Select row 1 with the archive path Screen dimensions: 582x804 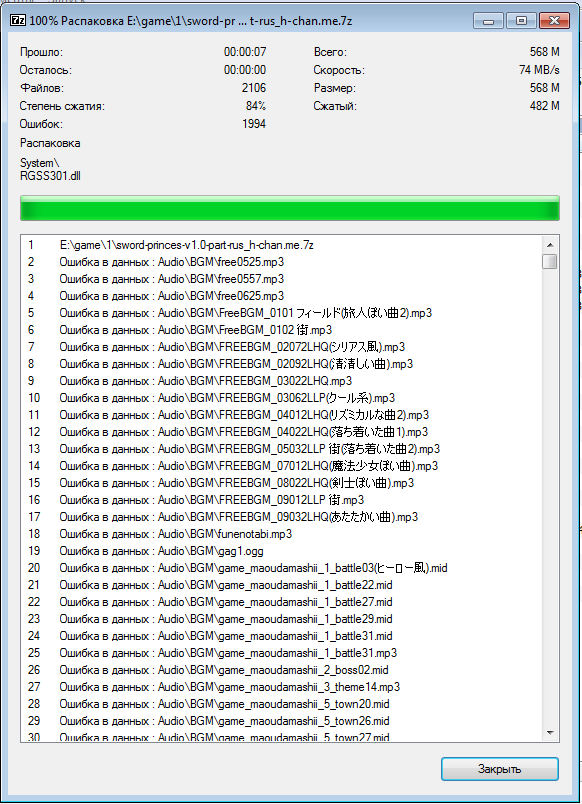pyautogui.click(x=281, y=245)
